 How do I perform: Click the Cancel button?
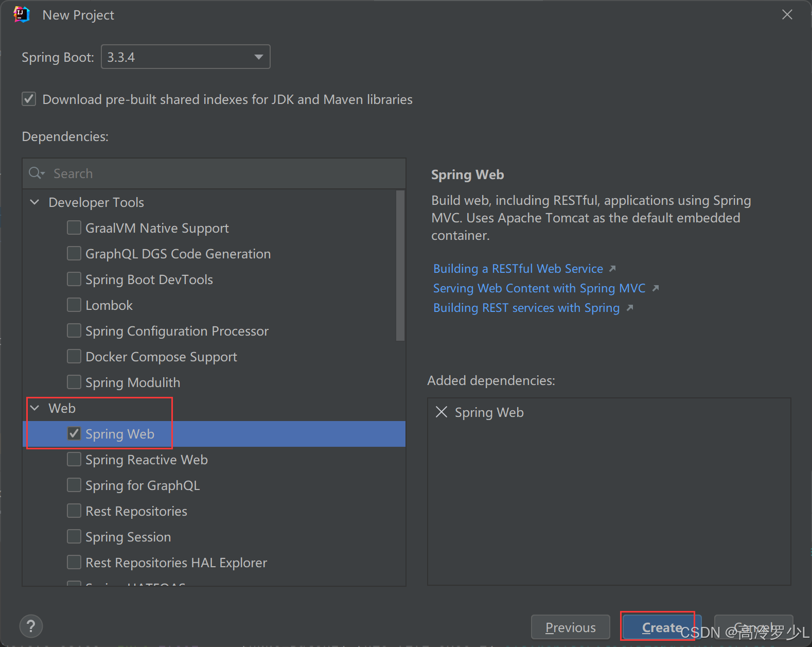(x=754, y=627)
